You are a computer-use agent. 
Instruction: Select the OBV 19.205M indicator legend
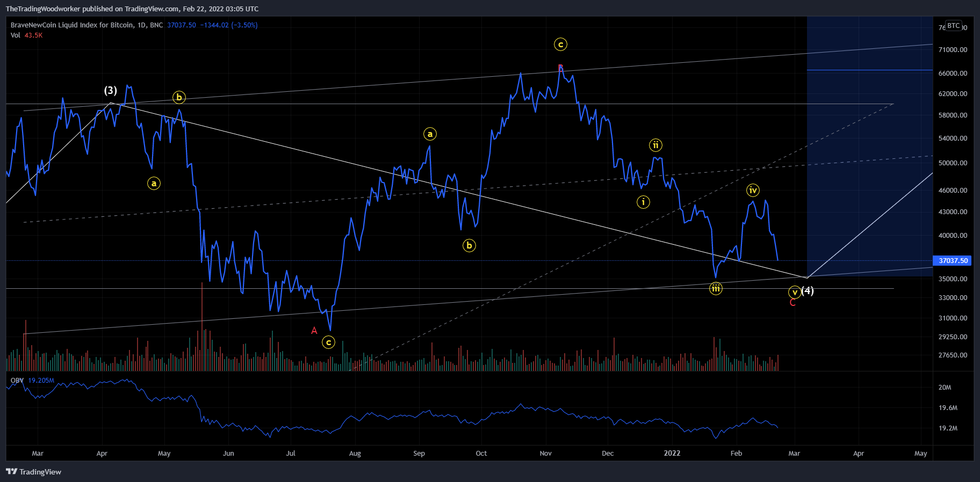coord(32,380)
